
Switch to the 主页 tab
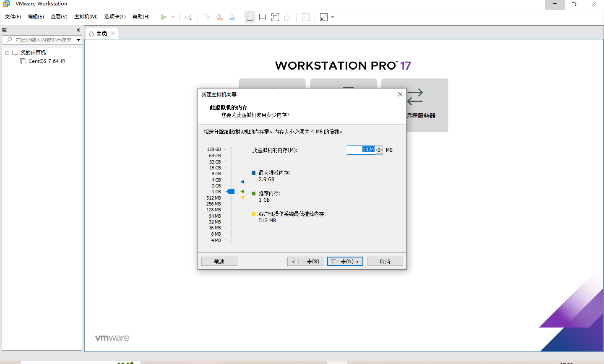coord(102,34)
